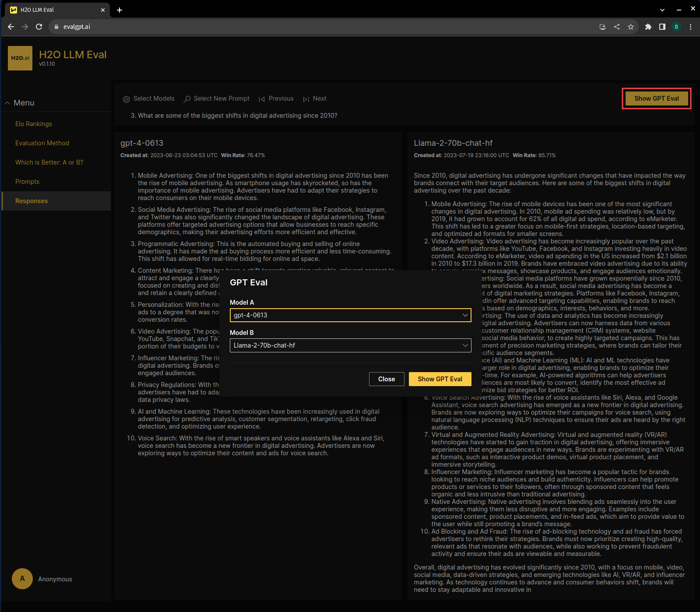This screenshot has height=612, width=700.
Task: Click the GPT Eval dialog title
Action: 249,283
